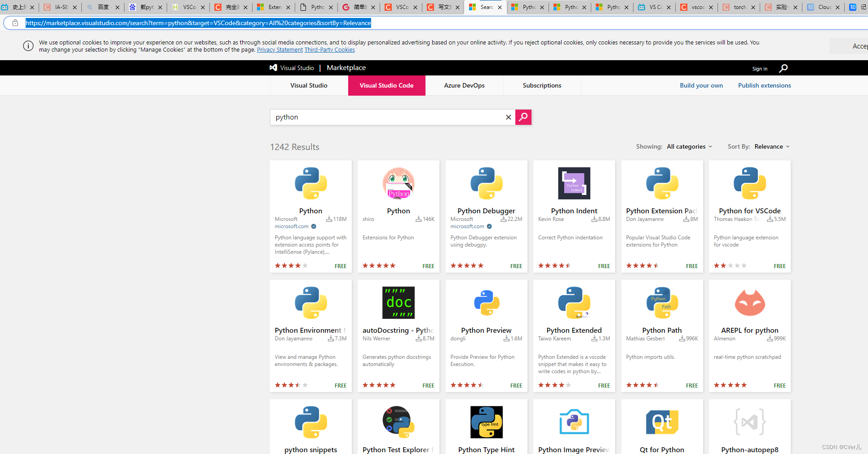
Task: Open the Python Type Hint icon
Action: click(487, 422)
